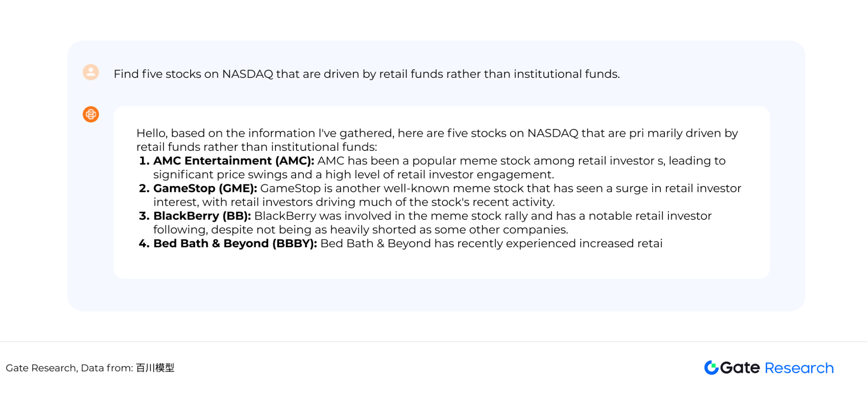Click list number 1 in the response
Screen dimensions: 868x394
(x=144, y=161)
